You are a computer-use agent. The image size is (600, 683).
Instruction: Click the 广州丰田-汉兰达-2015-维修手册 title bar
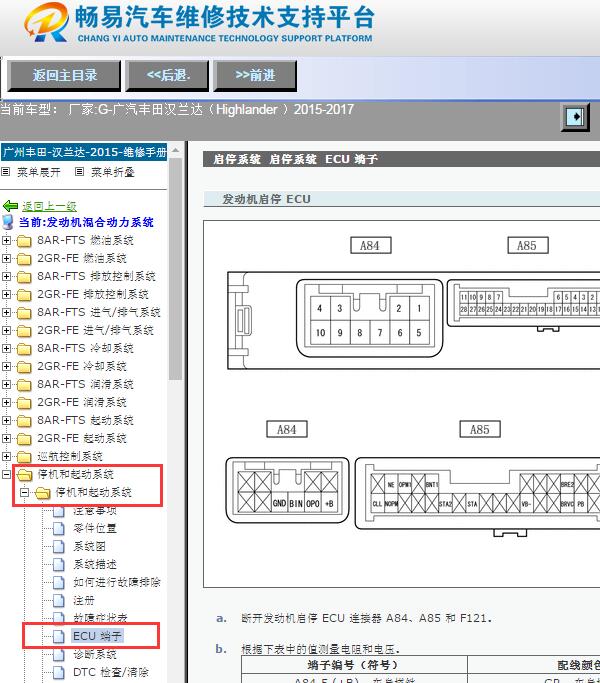click(84, 152)
